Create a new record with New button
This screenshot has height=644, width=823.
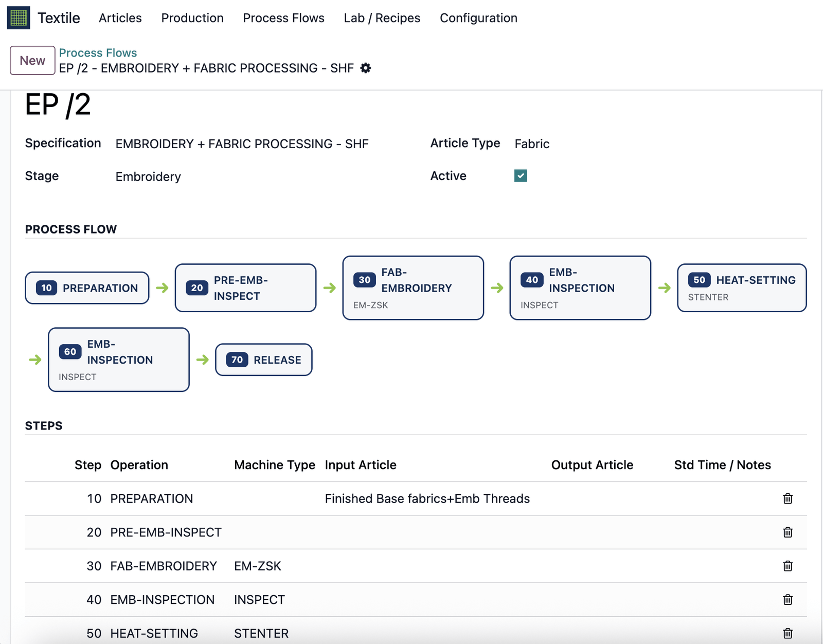click(x=32, y=60)
